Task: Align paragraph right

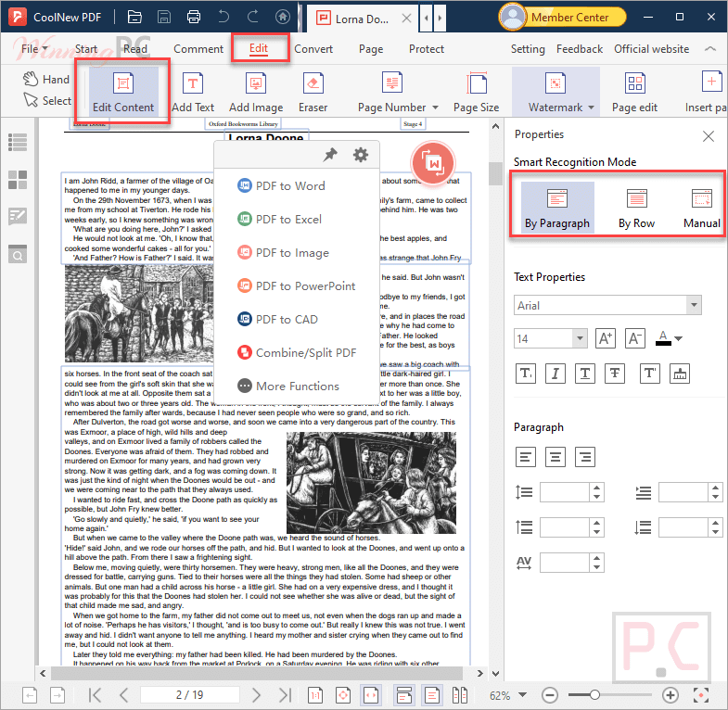Action: pyautogui.click(x=585, y=457)
